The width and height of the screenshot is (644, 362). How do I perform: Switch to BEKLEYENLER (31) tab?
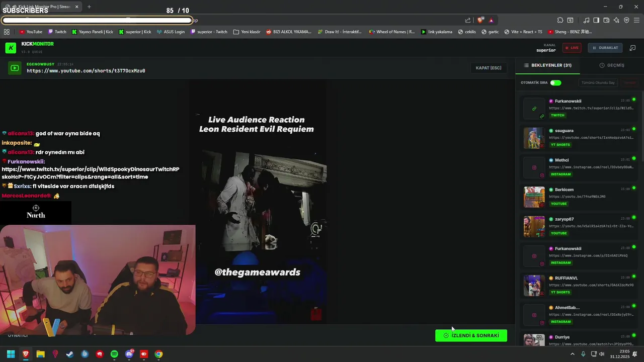tap(547, 65)
